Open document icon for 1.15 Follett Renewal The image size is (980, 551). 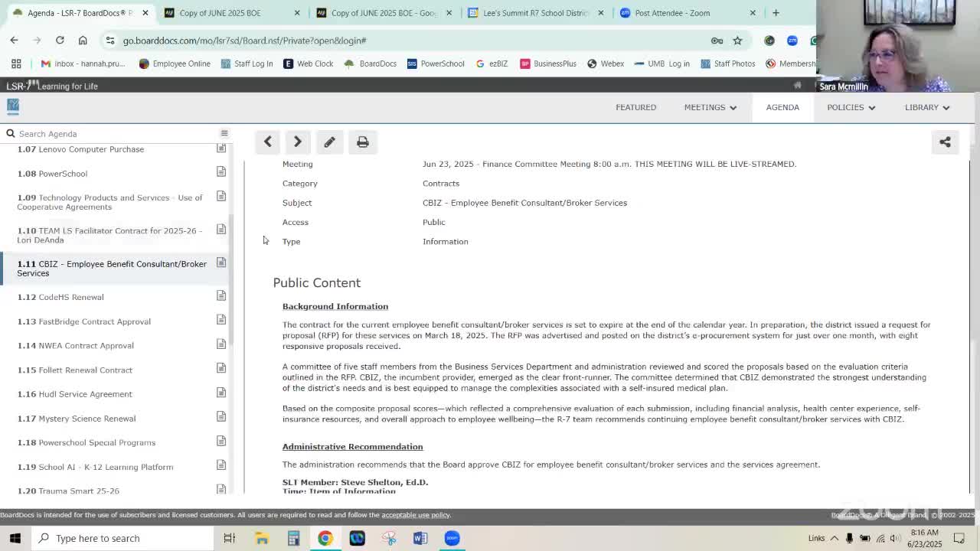pos(220,368)
